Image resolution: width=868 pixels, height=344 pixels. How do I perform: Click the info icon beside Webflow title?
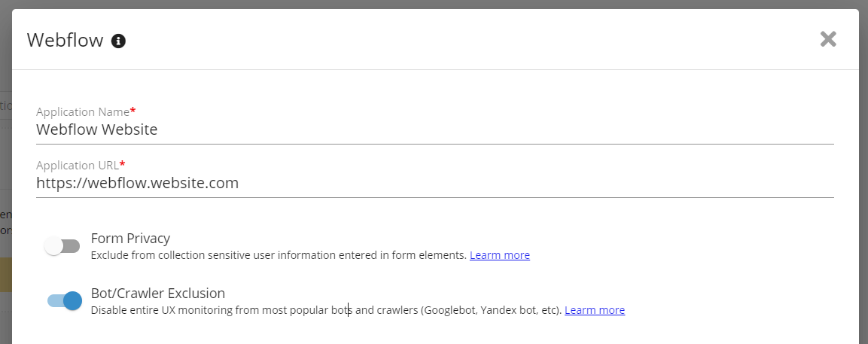(118, 41)
